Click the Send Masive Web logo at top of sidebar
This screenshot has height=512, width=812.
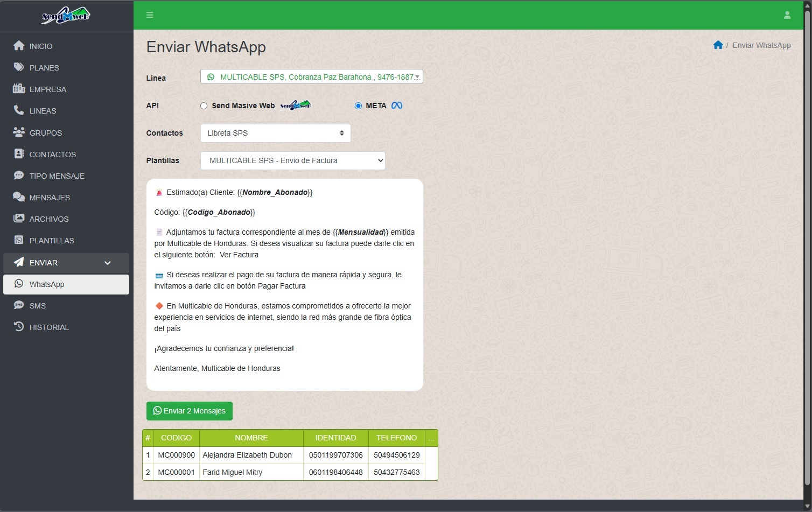pos(66,16)
